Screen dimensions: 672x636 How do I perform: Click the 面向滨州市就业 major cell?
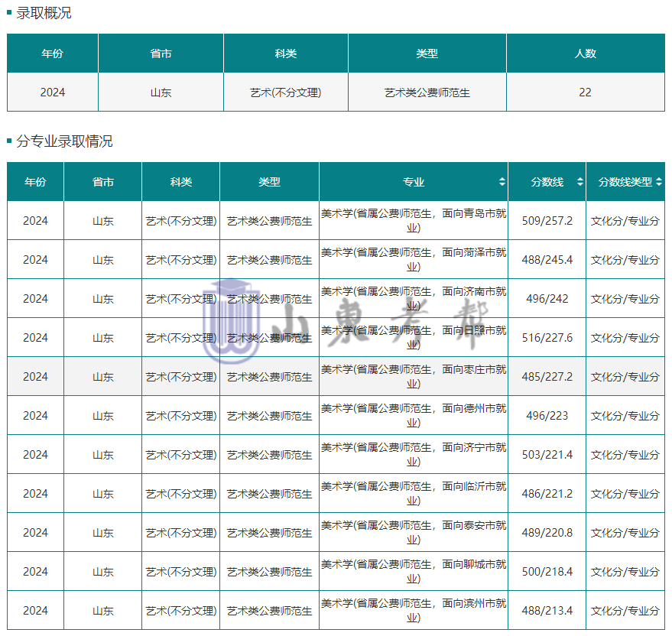coord(413,611)
